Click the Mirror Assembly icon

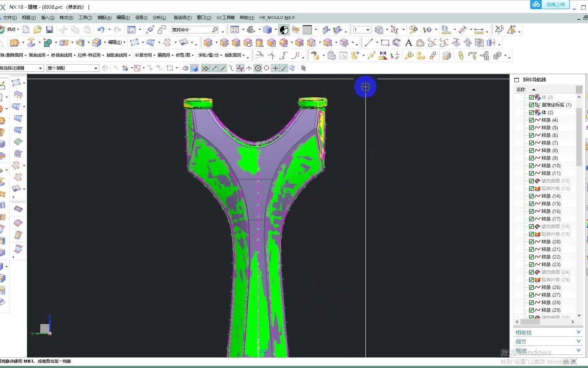click(383, 56)
